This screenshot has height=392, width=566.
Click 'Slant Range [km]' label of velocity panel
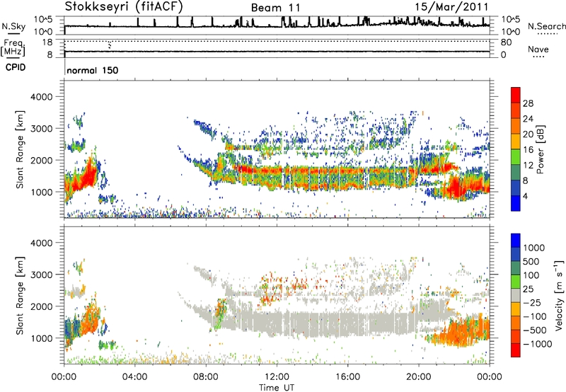pyautogui.click(x=20, y=296)
